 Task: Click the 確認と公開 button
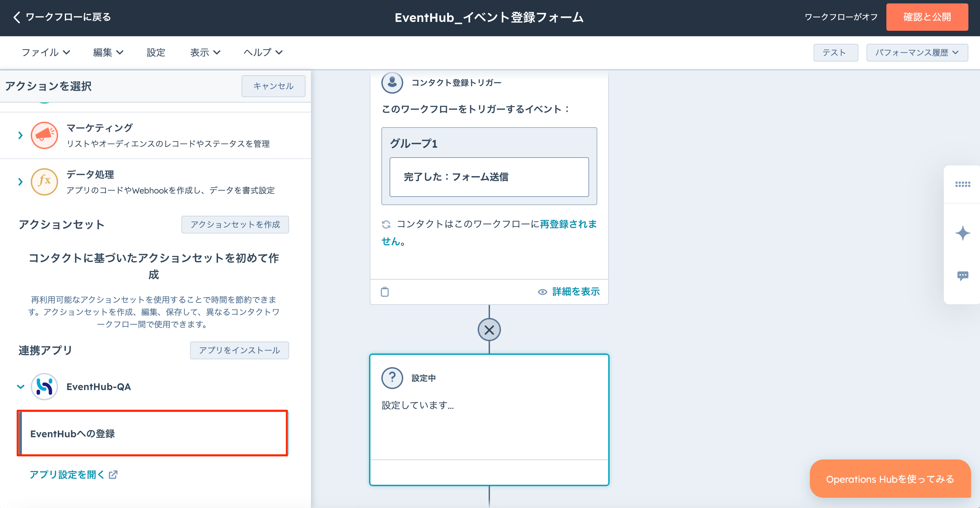(x=927, y=17)
